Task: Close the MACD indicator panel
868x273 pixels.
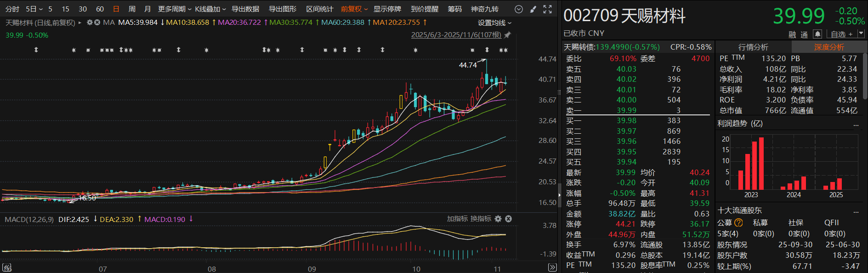Action: click(508, 219)
